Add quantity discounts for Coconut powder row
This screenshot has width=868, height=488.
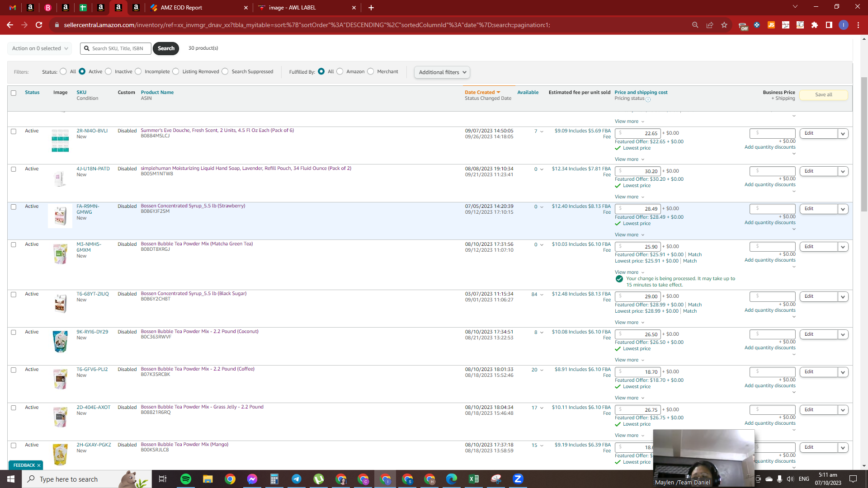770,348
